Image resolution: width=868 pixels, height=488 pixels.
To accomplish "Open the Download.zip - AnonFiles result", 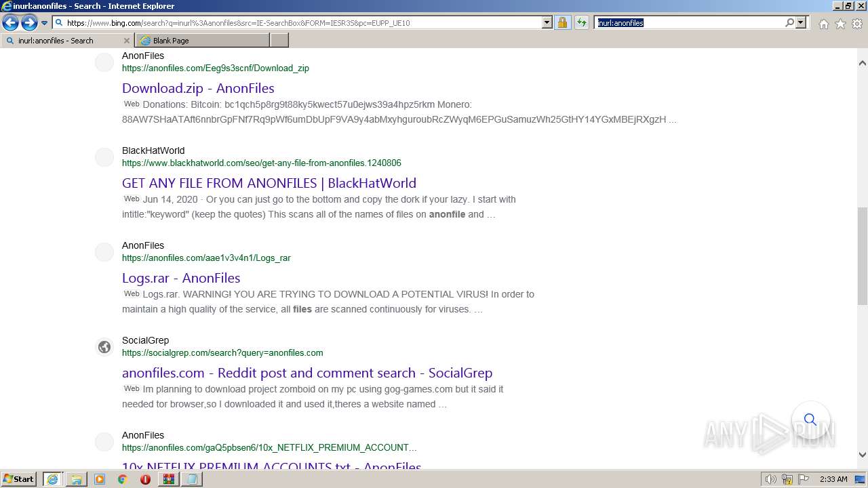I will (198, 88).
